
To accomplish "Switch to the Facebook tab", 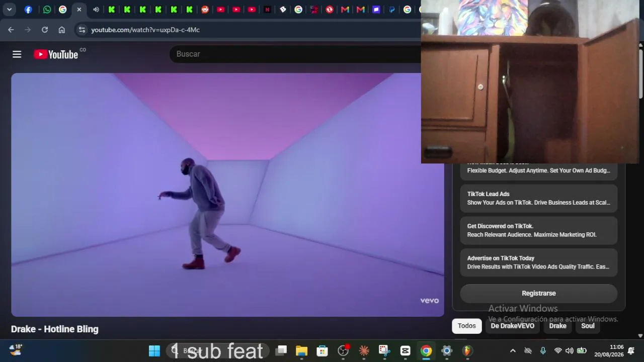I will tap(28, 9).
